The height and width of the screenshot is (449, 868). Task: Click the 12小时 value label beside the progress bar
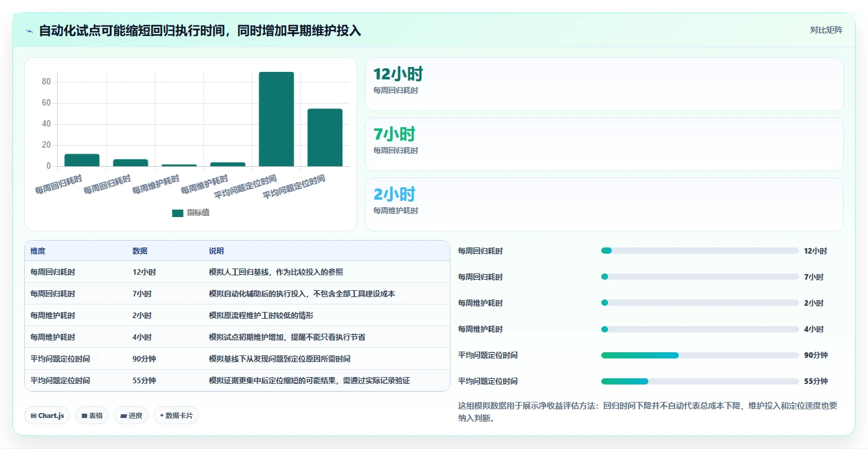[815, 251]
